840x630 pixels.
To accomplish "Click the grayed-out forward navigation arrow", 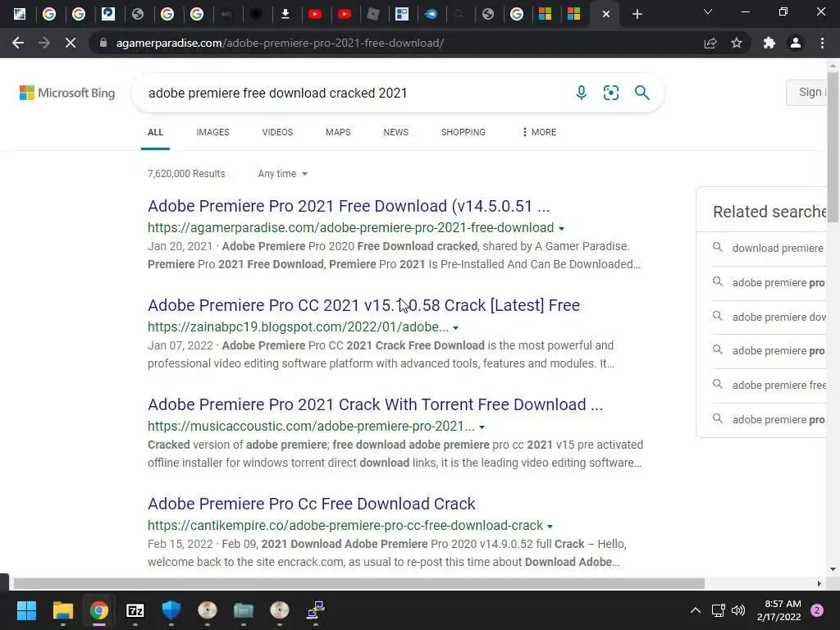I will [x=44, y=43].
